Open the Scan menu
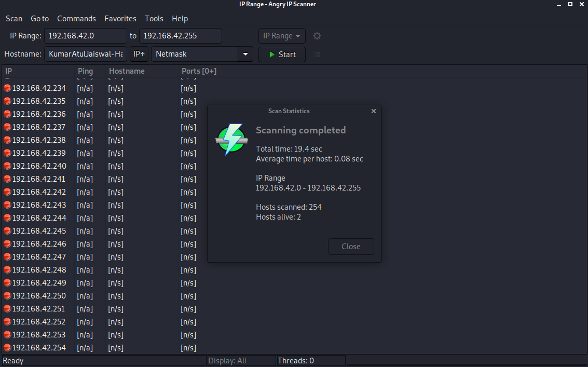This screenshot has width=588, height=367. [14, 19]
